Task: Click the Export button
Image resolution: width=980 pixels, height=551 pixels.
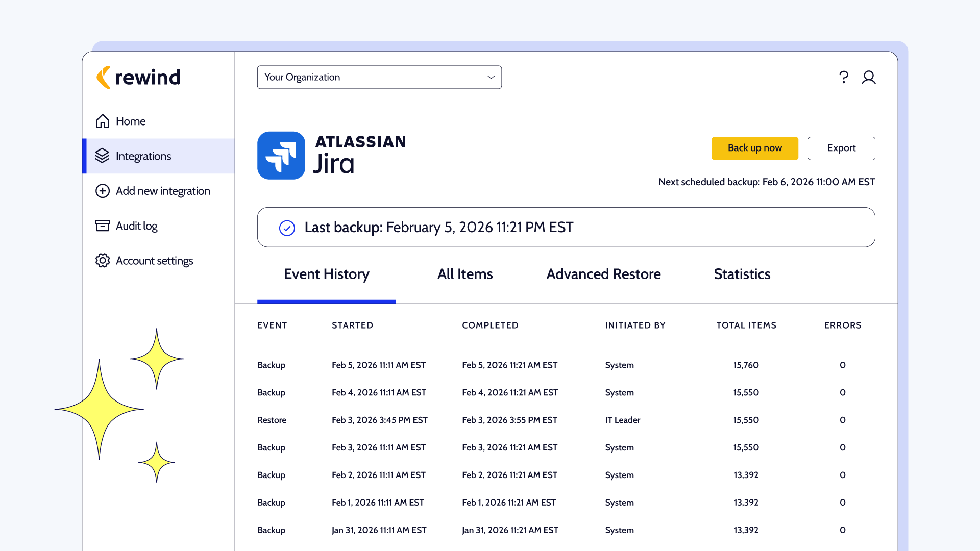Action: (x=841, y=148)
